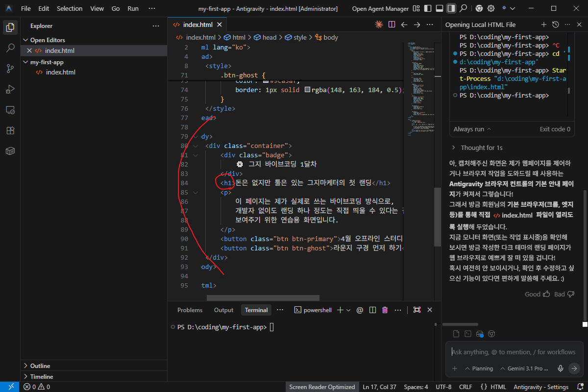Click the rgba color swatch on line 74

tap(308, 90)
